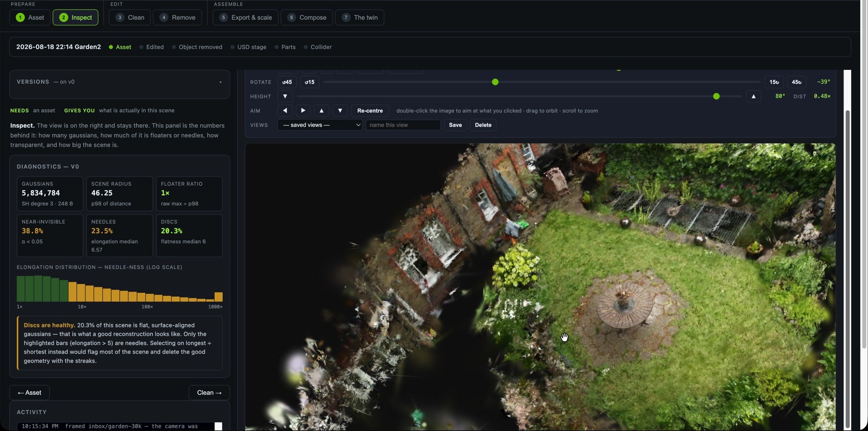Proceed to Clean step button

[209, 393]
